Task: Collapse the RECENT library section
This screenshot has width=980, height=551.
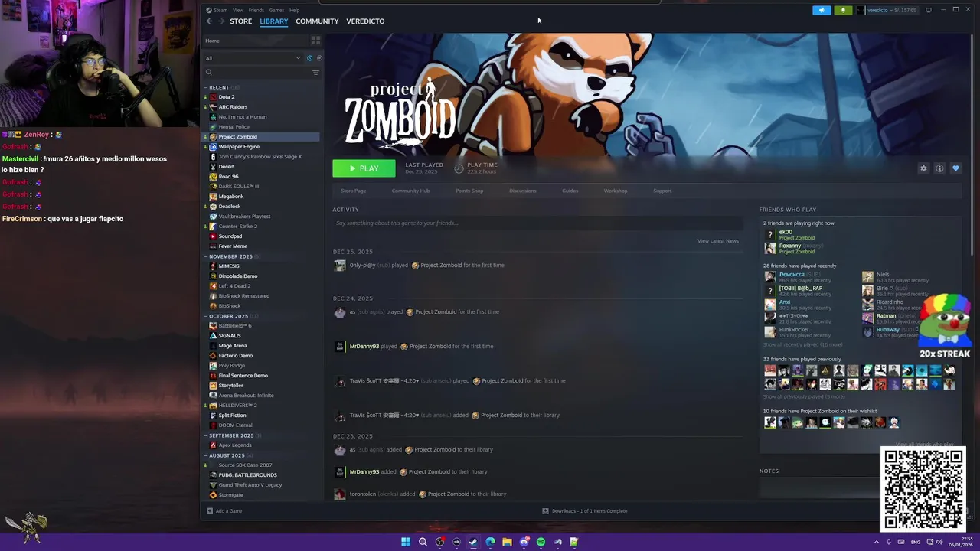Action: (x=205, y=87)
